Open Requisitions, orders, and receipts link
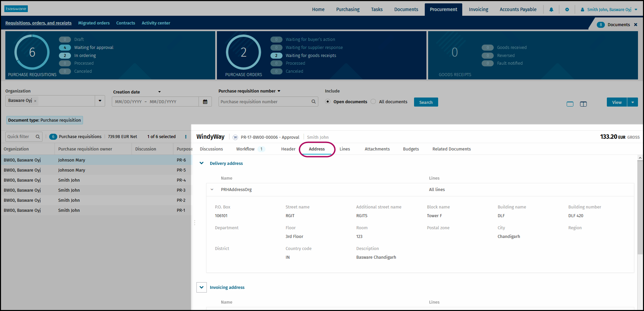The height and width of the screenshot is (311, 644). click(38, 23)
